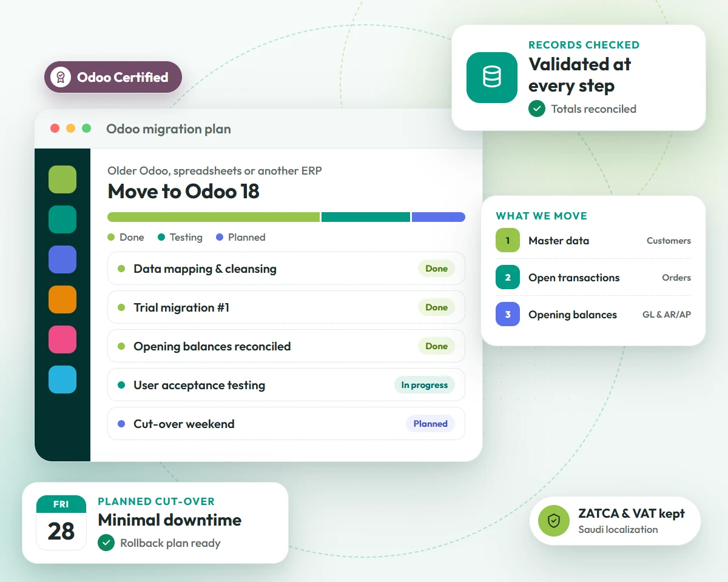728x582 pixels.
Task: Click the Move to Odoo 18 heading
Action: (x=183, y=192)
